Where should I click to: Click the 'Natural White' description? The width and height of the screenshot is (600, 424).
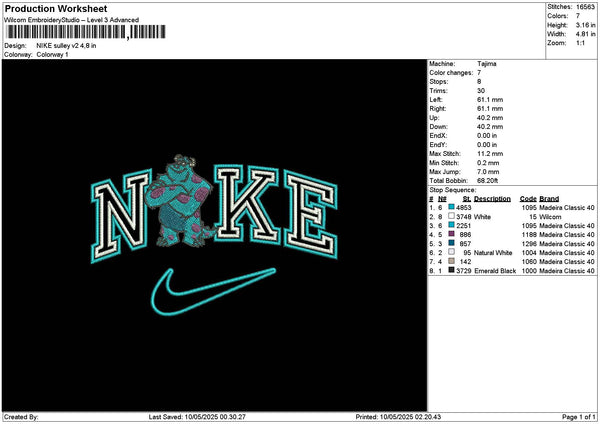(493, 253)
